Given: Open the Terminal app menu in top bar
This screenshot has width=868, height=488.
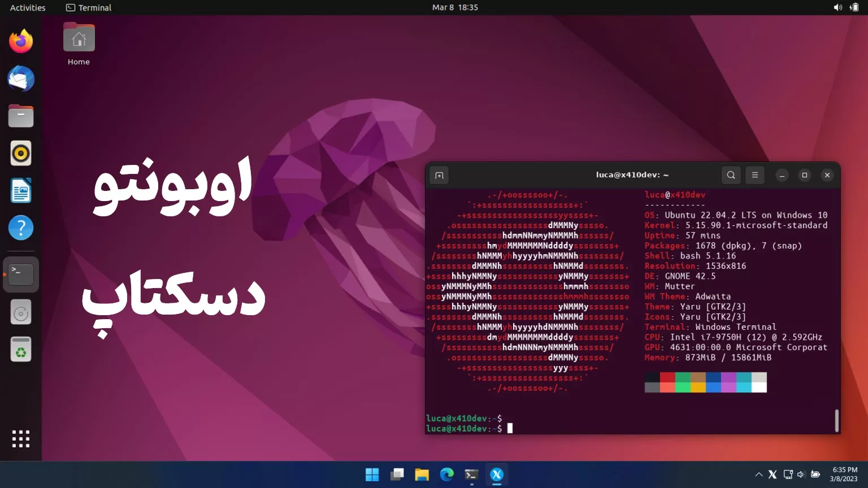Looking at the screenshot, I should tap(89, 7).
